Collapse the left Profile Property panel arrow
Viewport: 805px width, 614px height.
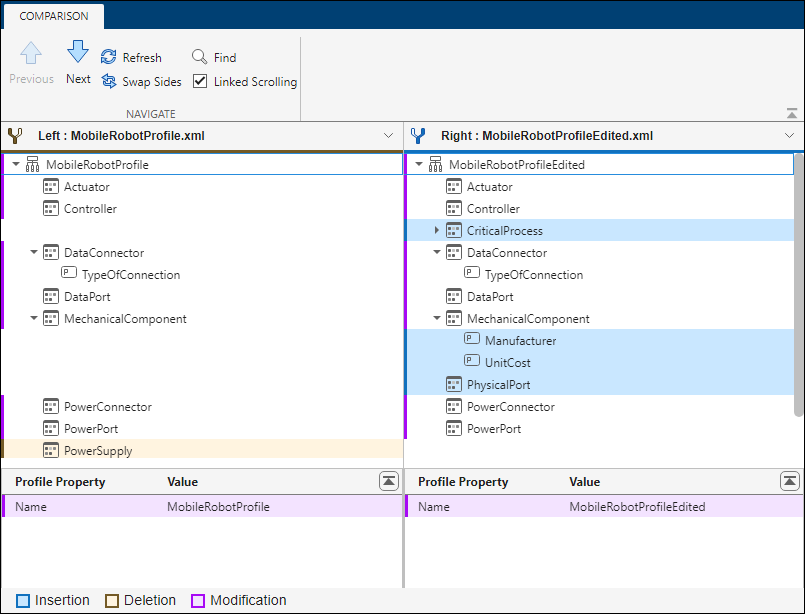coord(389,481)
